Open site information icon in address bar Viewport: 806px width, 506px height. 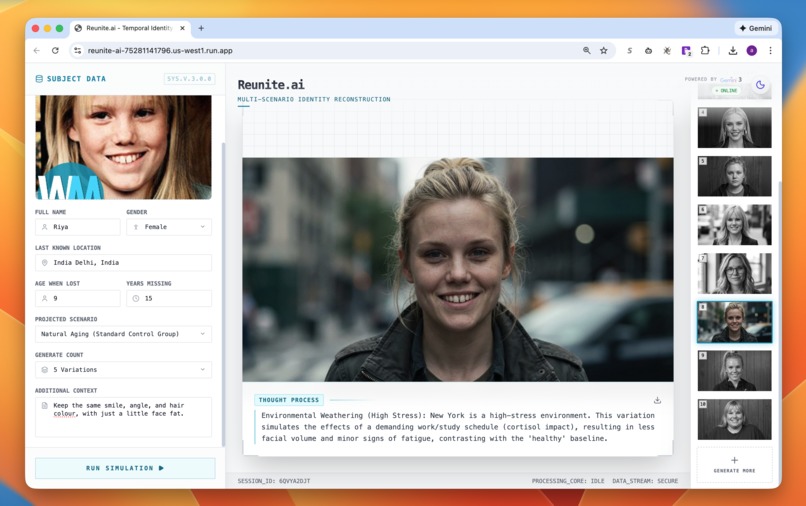[77, 50]
